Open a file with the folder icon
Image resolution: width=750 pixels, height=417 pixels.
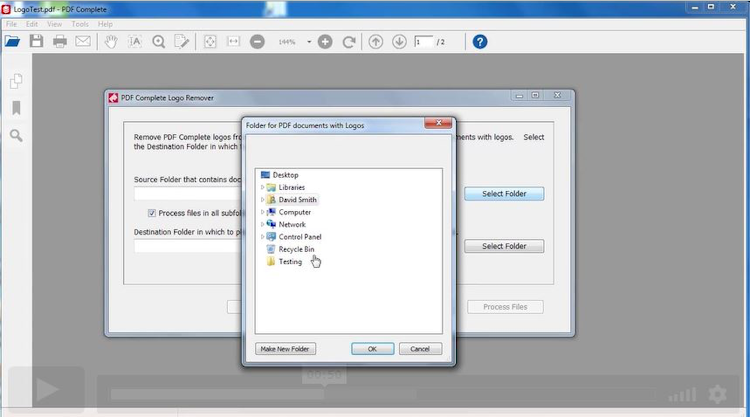(12, 42)
